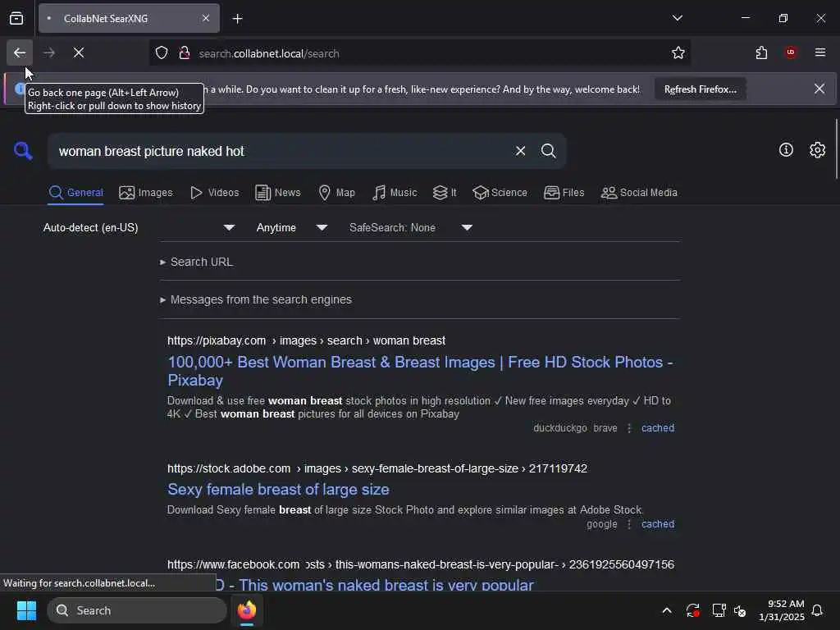This screenshot has width=840, height=630.
Task: Click the page vertical scrollbar
Action: pyautogui.click(x=836, y=149)
